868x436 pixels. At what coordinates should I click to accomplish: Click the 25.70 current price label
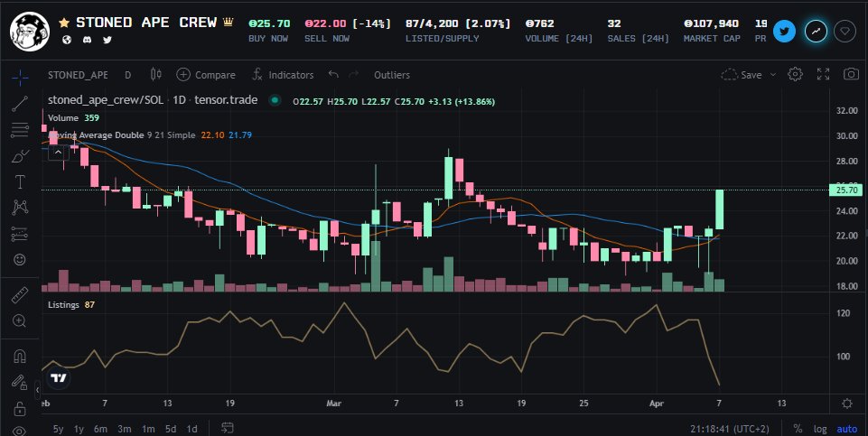click(x=845, y=190)
